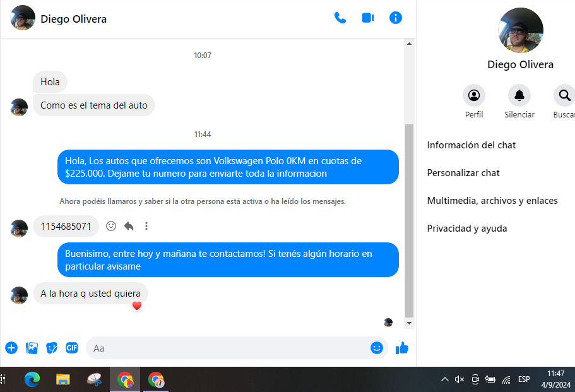The height and width of the screenshot is (392, 575).
Task: Switch to the second Chrome taskbar window
Action: tap(156, 379)
